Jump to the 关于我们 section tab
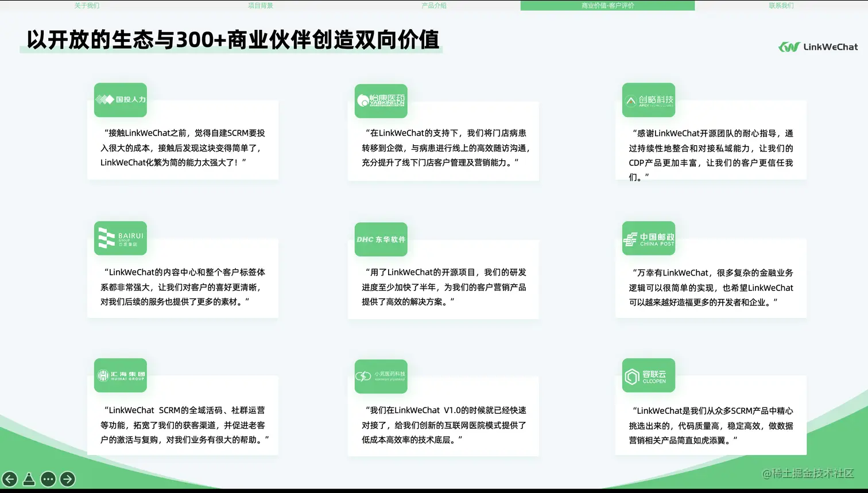868x493 pixels. 87,5
